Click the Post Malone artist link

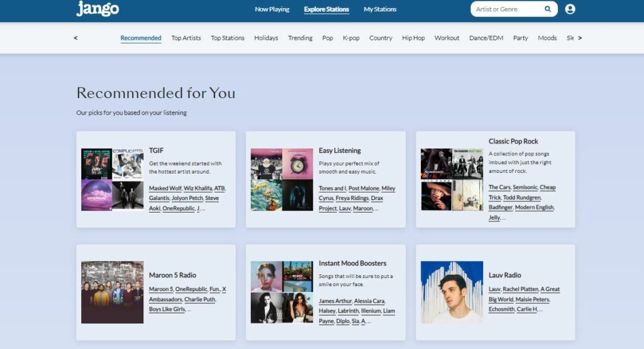click(364, 188)
